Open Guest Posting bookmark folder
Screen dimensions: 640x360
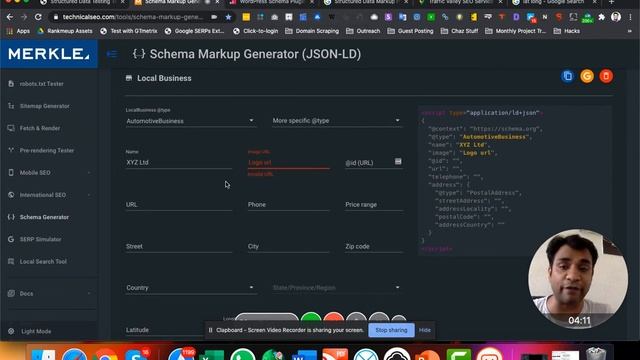(411, 31)
